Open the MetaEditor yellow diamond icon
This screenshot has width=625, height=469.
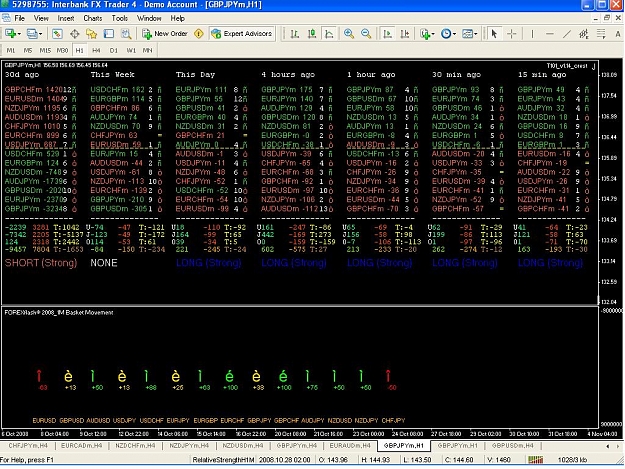point(199,34)
